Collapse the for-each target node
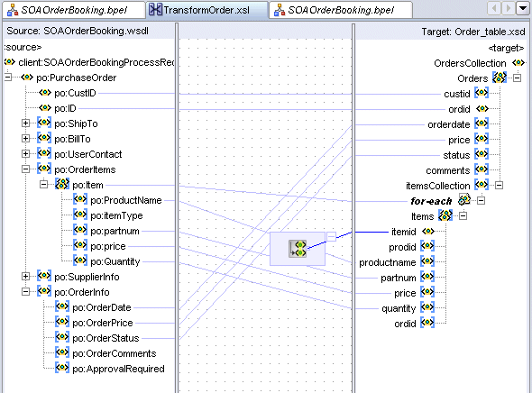This screenshot has width=532, height=393. click(x=481, y=200)
